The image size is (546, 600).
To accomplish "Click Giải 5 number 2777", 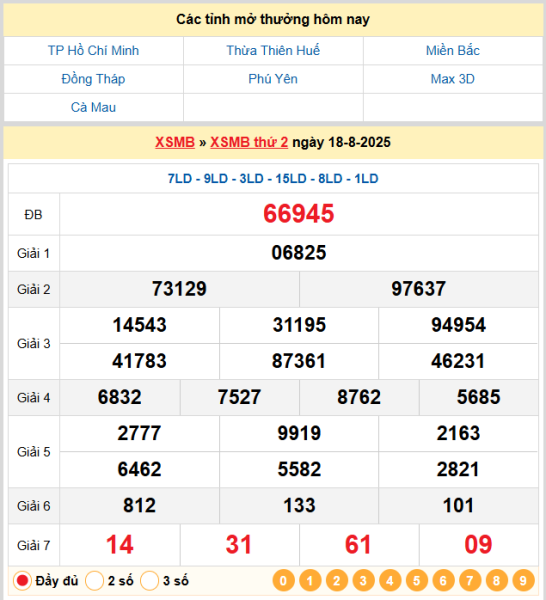I will pos(139,433).
